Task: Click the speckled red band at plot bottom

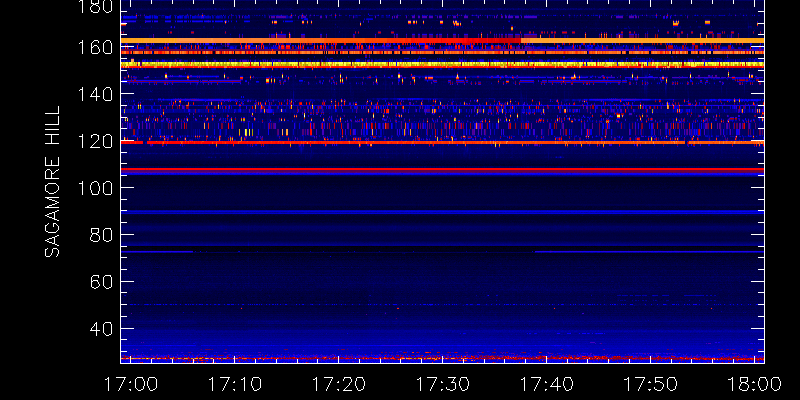Action: (x=442, y=359)
